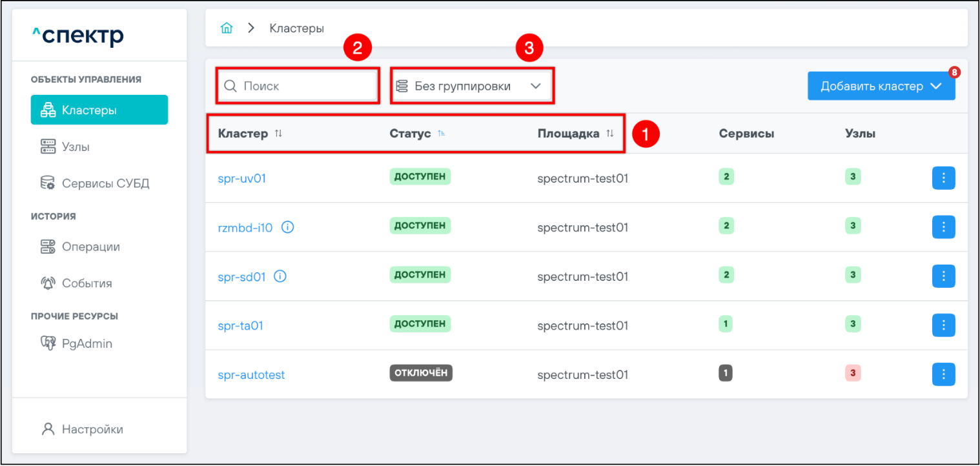Sort table by Статус column icon
Image resolution: width=980 pixels, height=466 pixels.
tap(442, 134)
